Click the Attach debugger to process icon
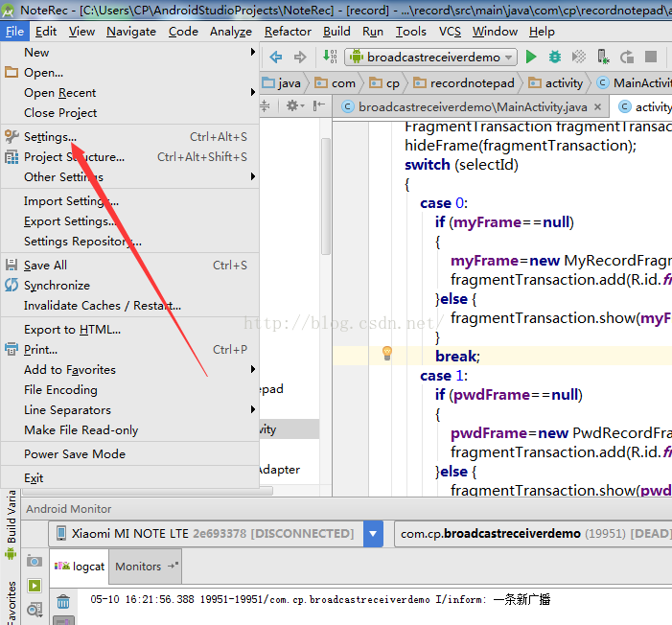 point(603,58)
